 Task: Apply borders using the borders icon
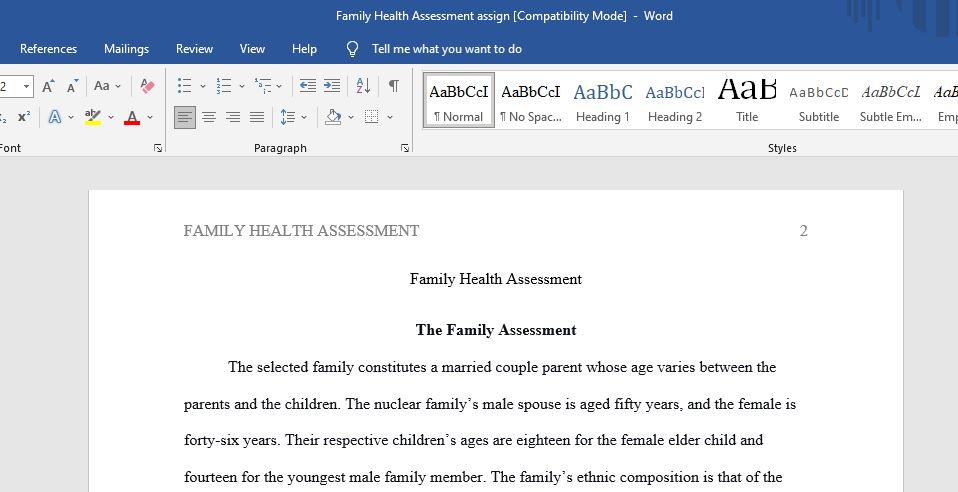pyautogui.click(x=371, y=117)
